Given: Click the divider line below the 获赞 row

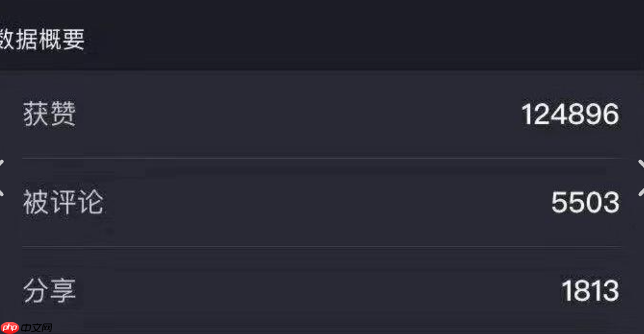Looking at the screenshot, I should point(320,158).
